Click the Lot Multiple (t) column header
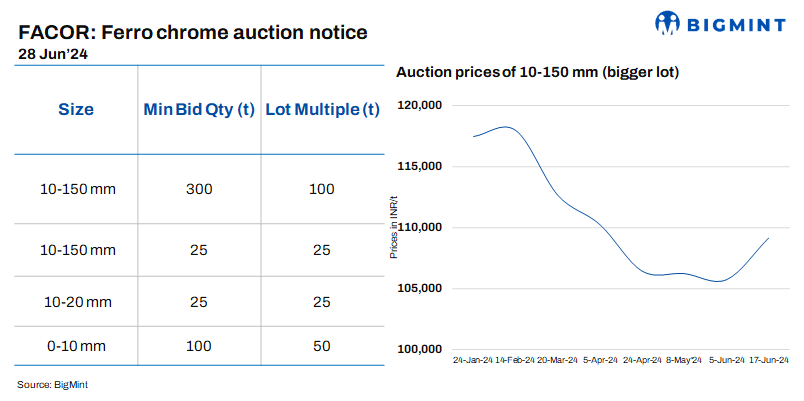 pos(321,110)
